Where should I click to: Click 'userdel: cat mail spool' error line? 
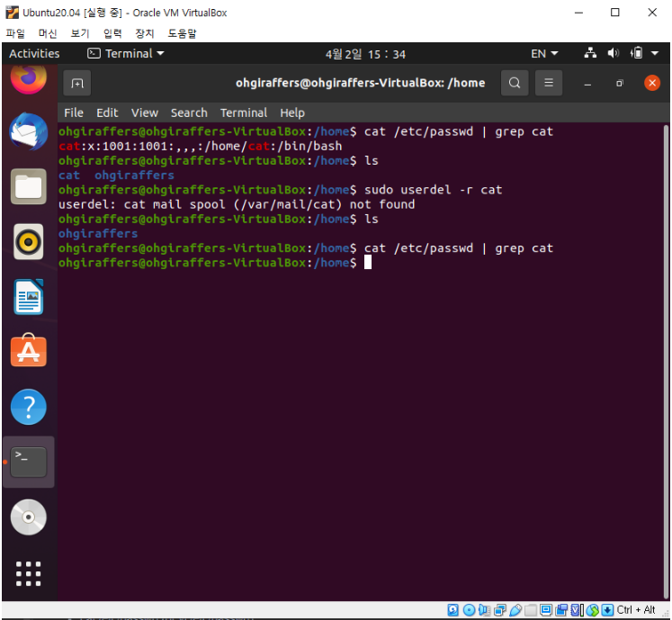coord(237,204)
